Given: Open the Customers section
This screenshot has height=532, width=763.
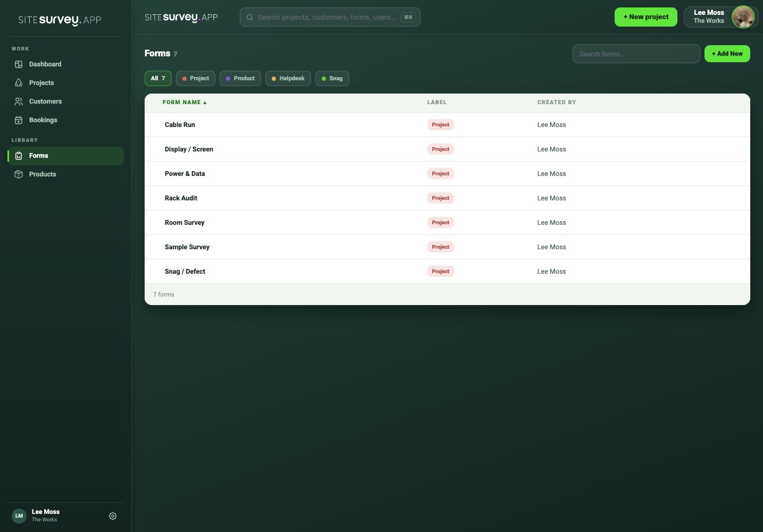Looking at the screenshot, I should coord(65,102).
